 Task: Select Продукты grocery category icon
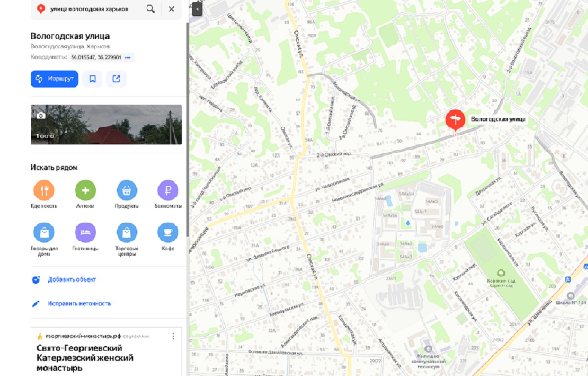pyautogui.click(x=126, y=190)
